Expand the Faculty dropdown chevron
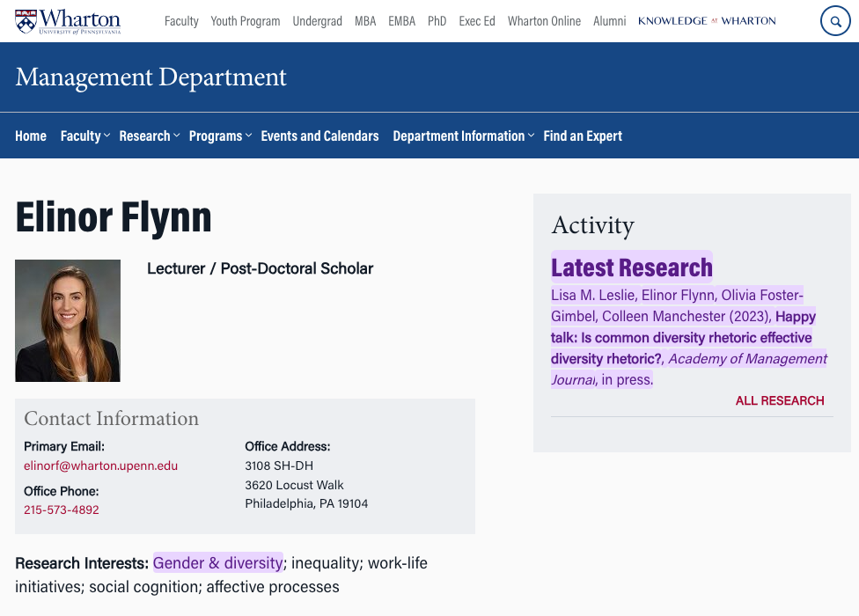859x616 pixels. coord(106,136)
